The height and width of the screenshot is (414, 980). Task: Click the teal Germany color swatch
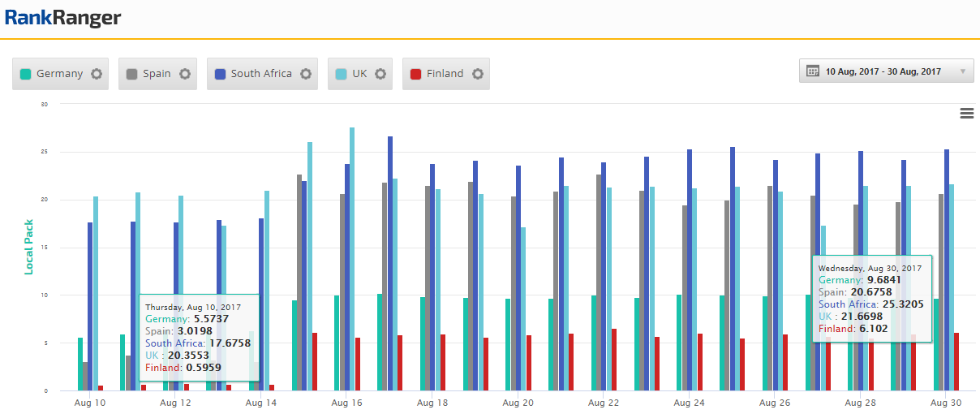click(x=26, y=74)
